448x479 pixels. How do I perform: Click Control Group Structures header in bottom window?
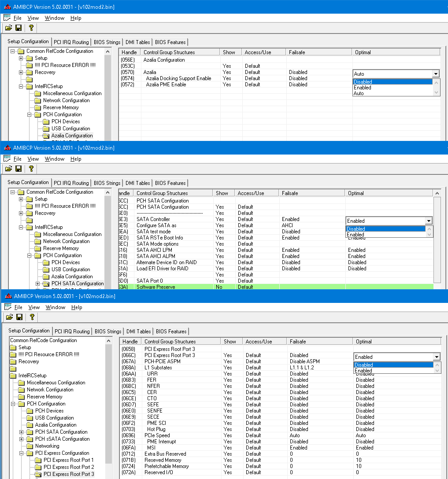point(181,342)
